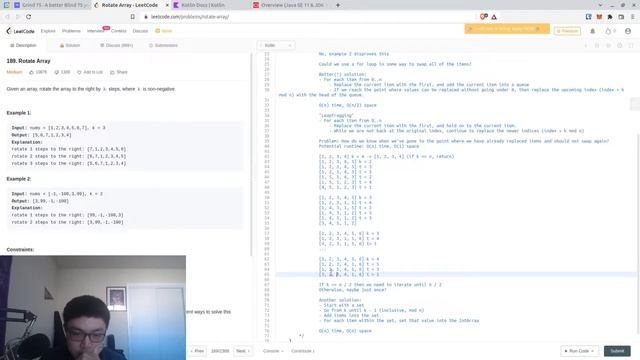Open the browser extensions puzzle icon
Image resolution: width=640 pixels, height=360 pixels.
coord(610,17)
